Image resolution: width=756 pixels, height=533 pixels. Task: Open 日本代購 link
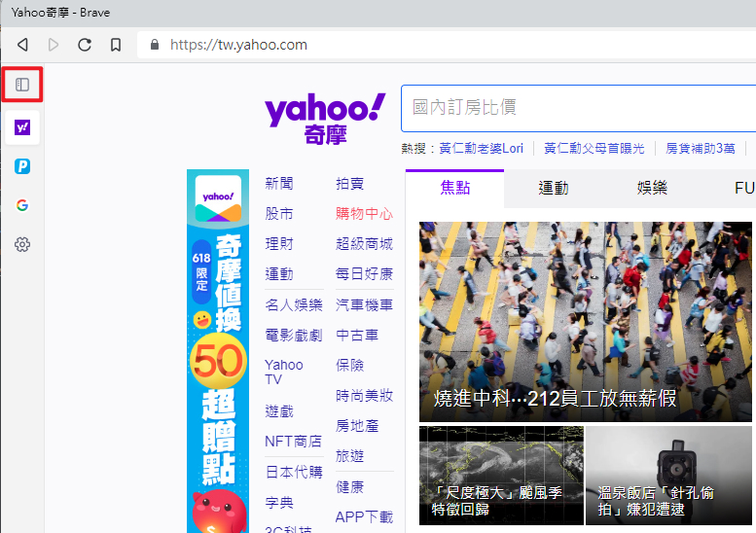click(294, 472)
